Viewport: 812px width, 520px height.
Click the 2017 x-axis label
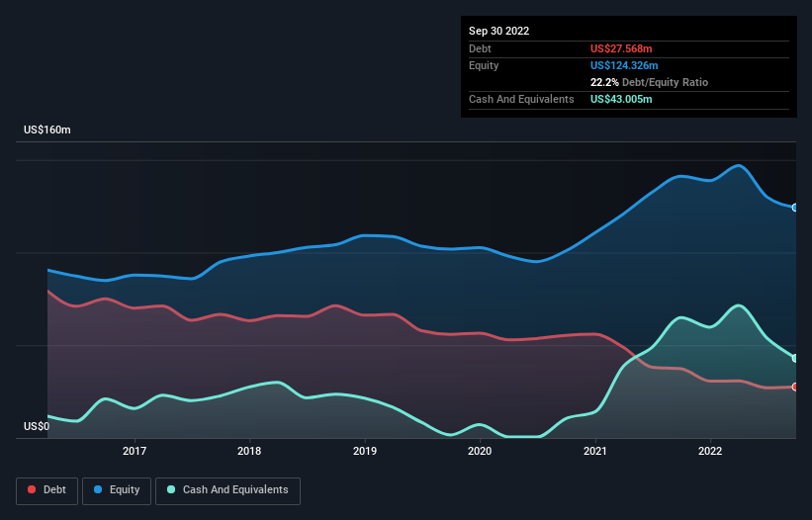[135, 451]
